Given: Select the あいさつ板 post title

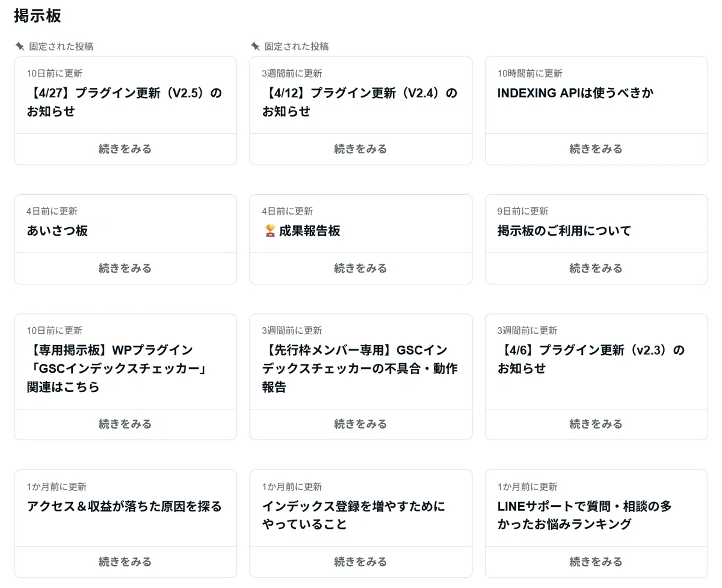Looking at the screenshot, I should pyautogui.click(x=57, y=231).
